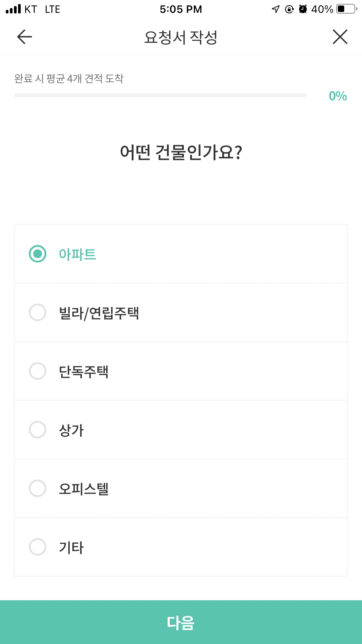Tap the 요청서 작성 page title
The image size is (362, 644).
coord(181,37)
